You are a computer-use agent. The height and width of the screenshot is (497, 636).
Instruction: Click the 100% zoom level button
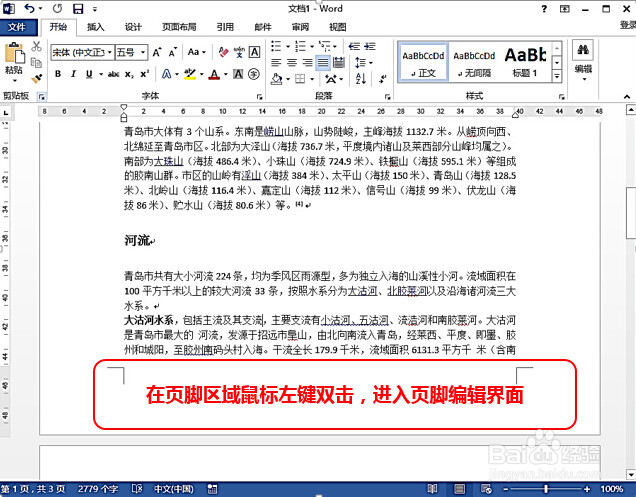pyautogui.click(x=611, y=489)
